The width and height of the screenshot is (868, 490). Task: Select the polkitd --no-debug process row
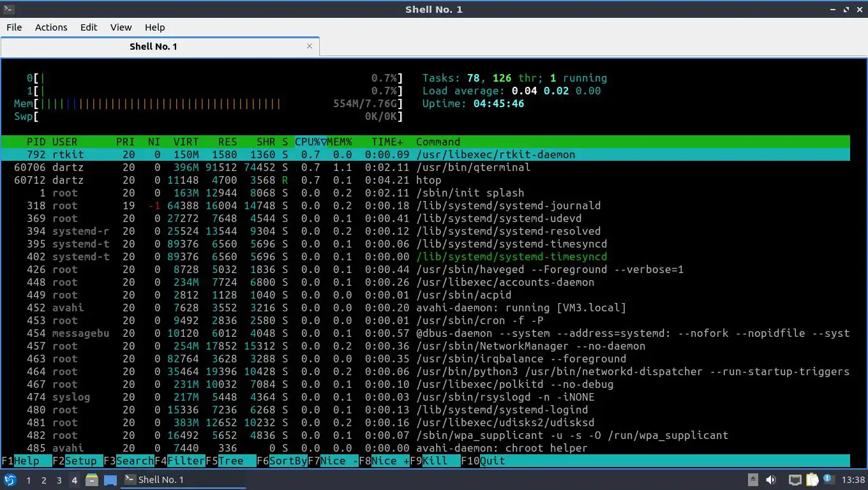(426, 384)
